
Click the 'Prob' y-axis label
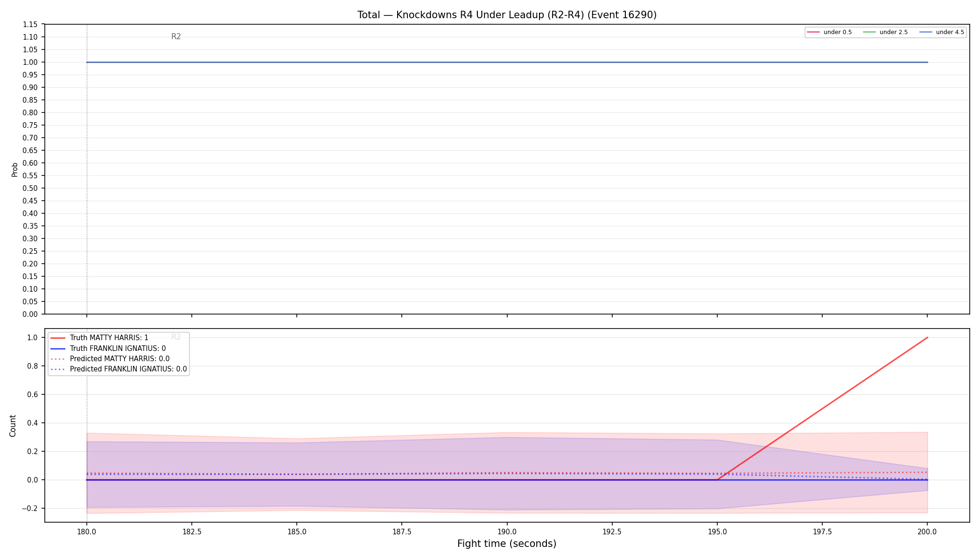coord(14,169)
